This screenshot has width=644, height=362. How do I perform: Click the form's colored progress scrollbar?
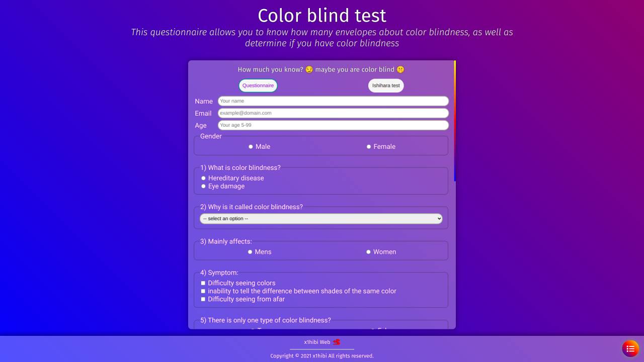pos(455,121)
